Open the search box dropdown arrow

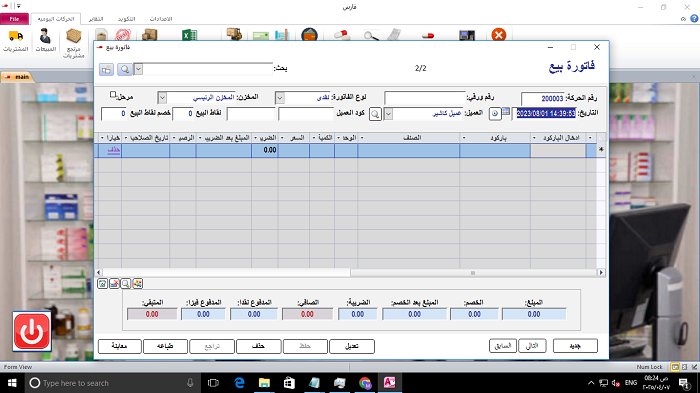click(x=138, y=69)
